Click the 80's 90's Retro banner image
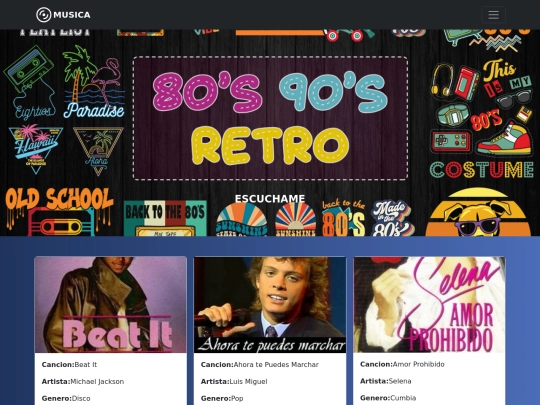Viewport: 540px width, 405px height. [270, 133]
